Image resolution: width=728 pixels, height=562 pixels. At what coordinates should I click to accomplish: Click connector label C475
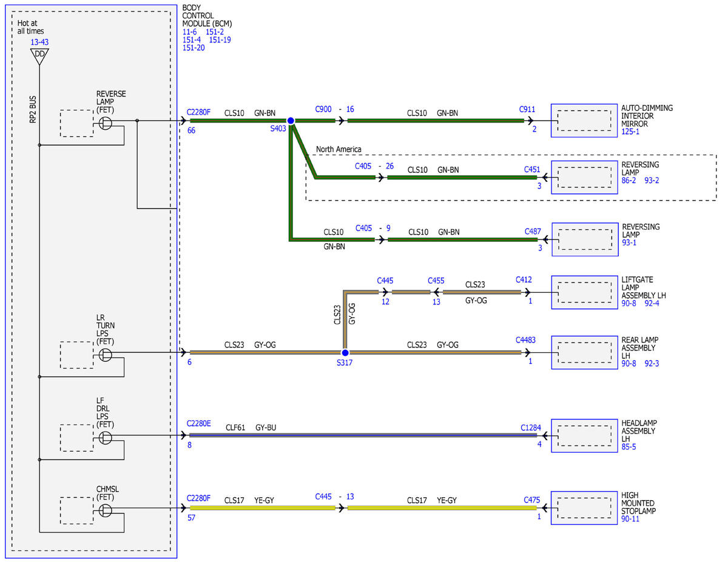532,500
